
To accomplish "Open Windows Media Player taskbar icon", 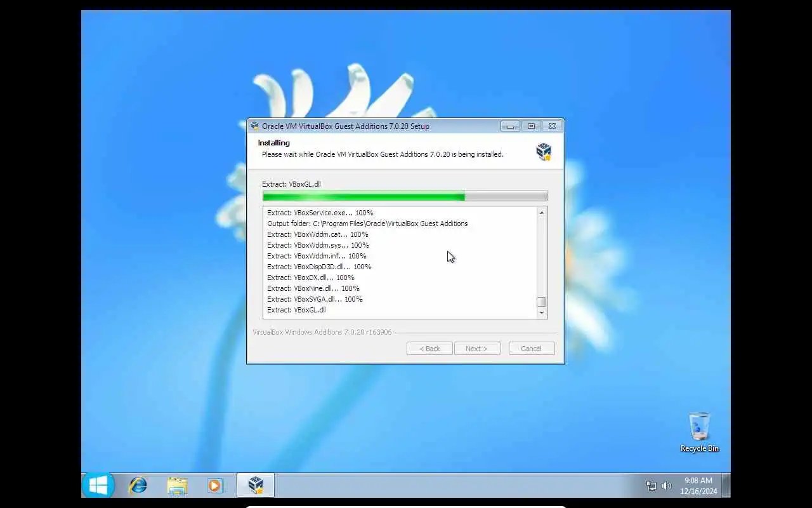I will (216, 486).
